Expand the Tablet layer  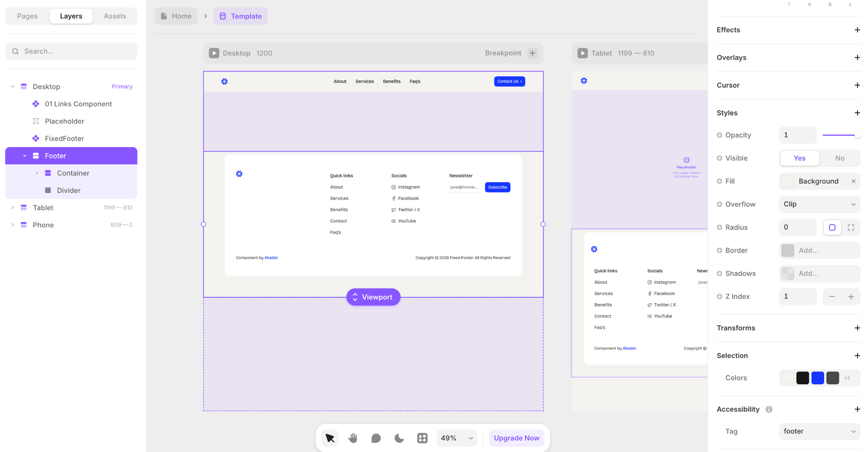(13, 208)
